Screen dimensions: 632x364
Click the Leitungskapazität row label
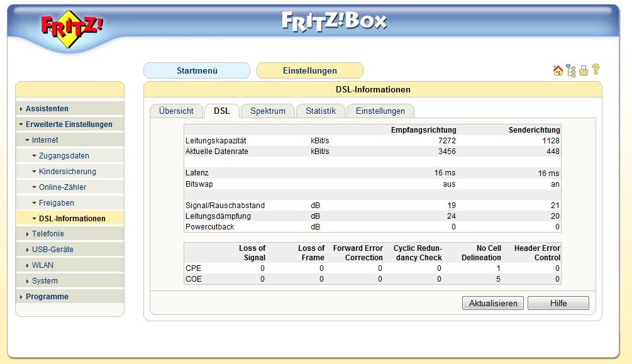click(x=216, y=141)
